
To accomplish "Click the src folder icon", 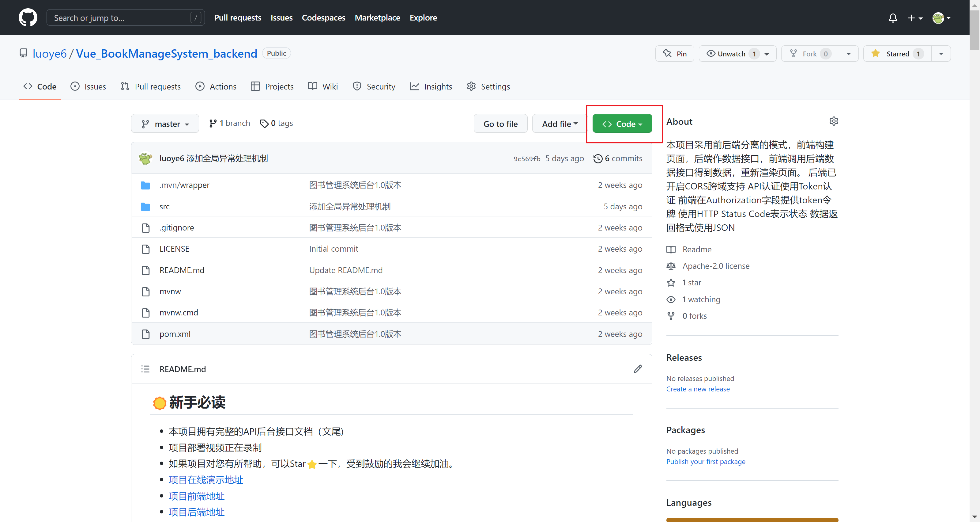I will point(145,206).
